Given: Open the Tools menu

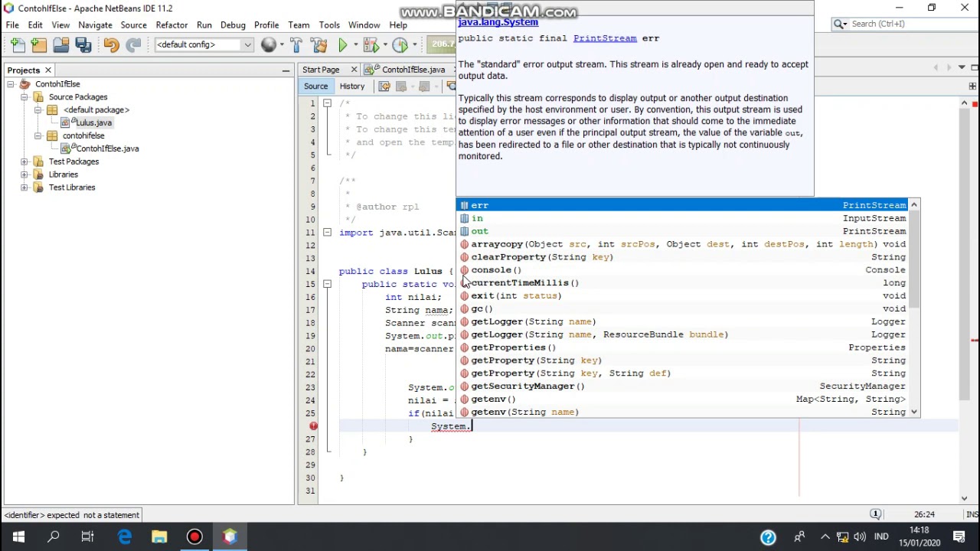Looking at the screenshot, I should [329, 25].
